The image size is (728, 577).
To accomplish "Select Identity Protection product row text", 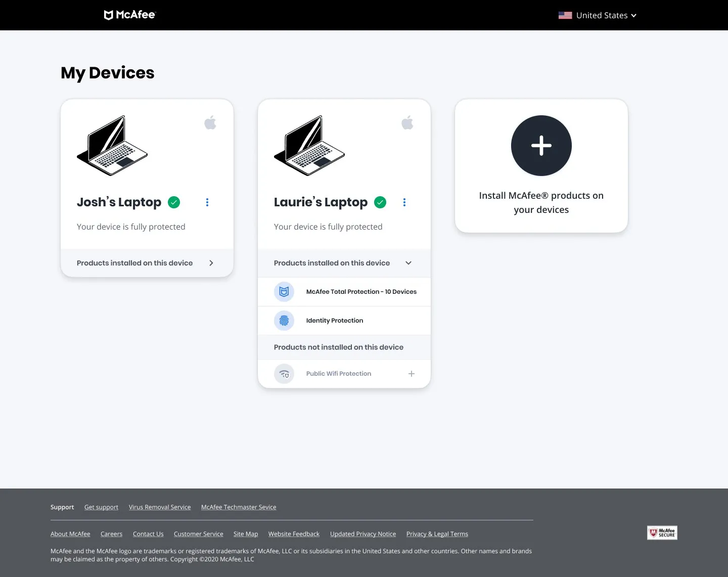I will 335,321.
